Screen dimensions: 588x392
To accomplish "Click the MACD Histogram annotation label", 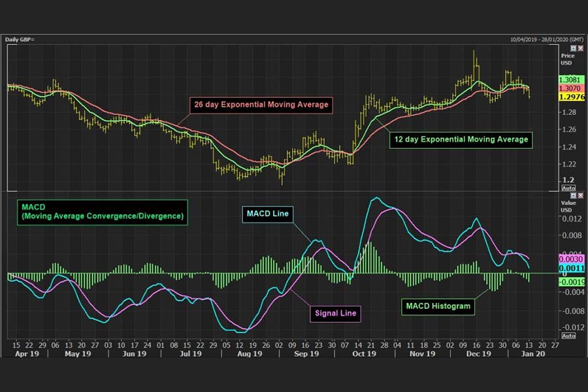I will [438, 306].
